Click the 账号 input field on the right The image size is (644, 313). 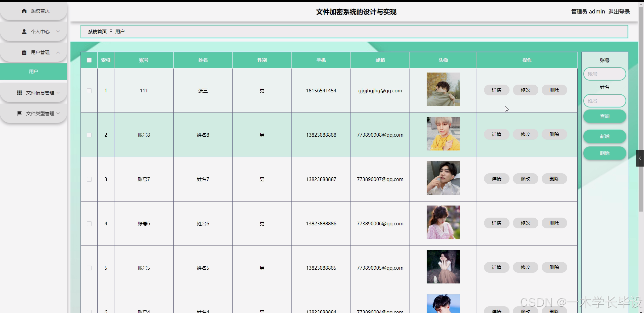pyautogui.click(x=604, y=74)
